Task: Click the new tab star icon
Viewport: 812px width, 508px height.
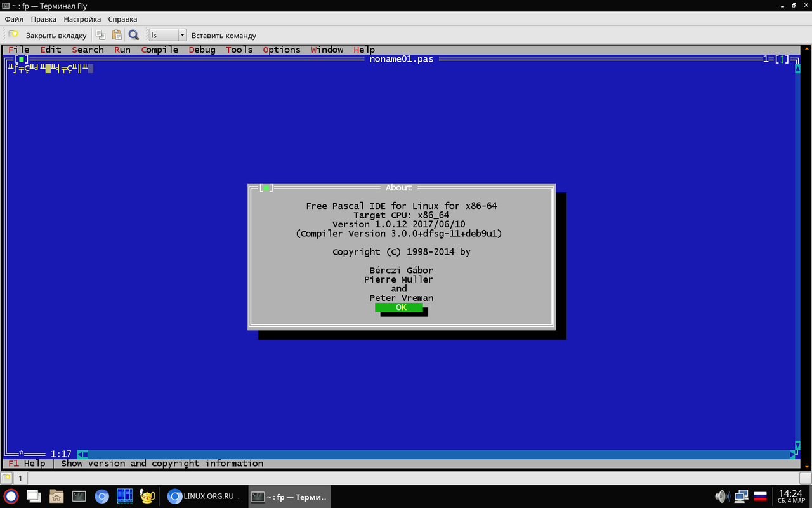Action: [13, 35]
